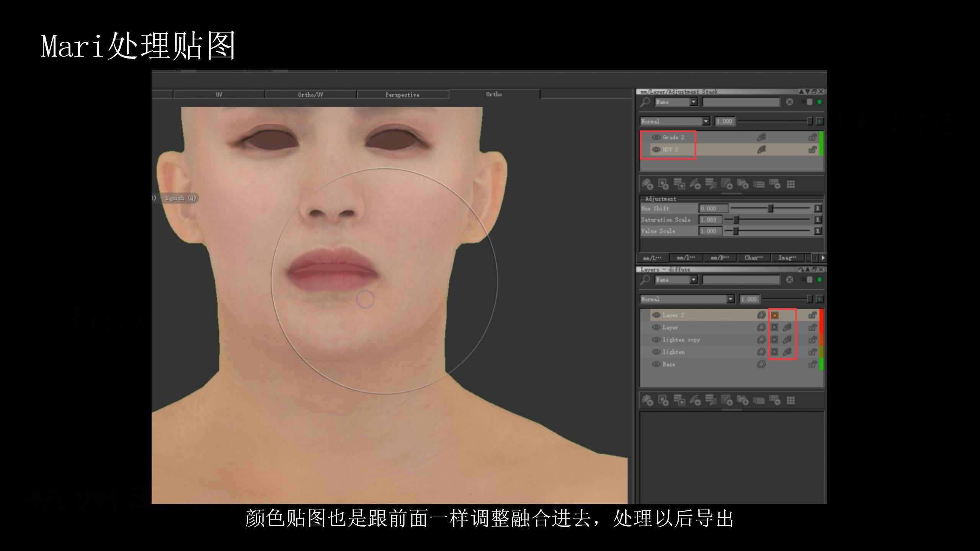The image size is (980, 551).
Task: Remove layer icon in Layers diffuse toolbar
Action: (x=775, y=400)
